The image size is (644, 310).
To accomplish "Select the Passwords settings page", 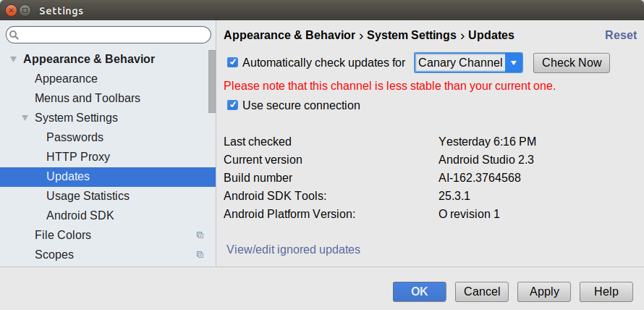I will click(x=75, y=138).
